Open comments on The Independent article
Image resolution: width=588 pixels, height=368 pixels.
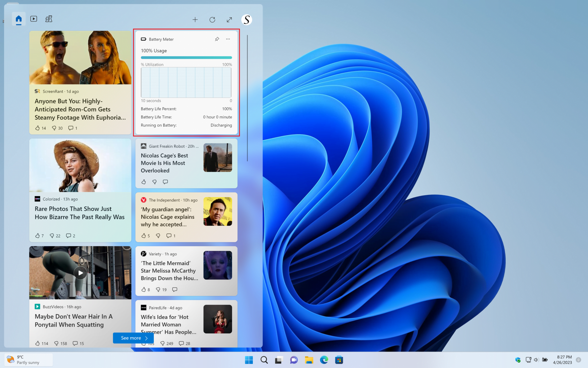[x=169, y=235]
